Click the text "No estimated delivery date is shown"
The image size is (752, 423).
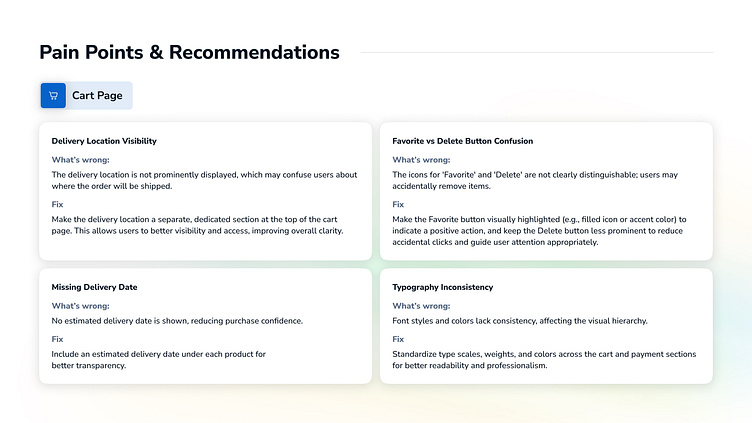(177, 321)
